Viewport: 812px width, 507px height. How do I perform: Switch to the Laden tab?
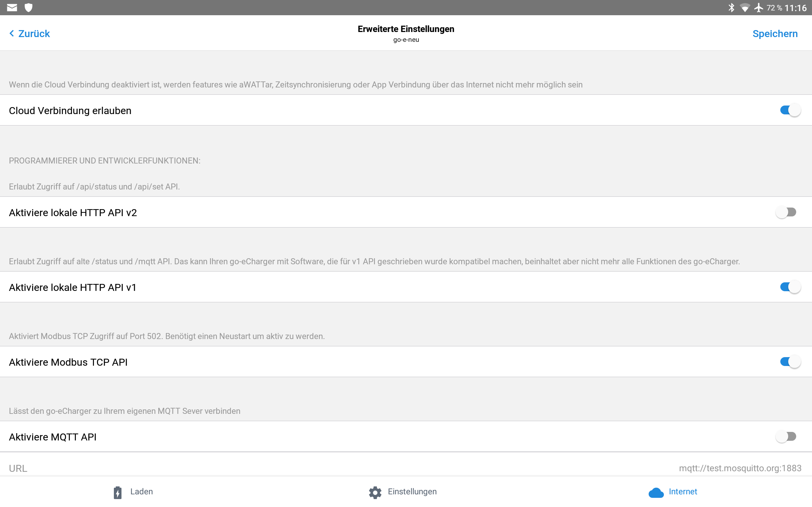(x=141, y=491)
